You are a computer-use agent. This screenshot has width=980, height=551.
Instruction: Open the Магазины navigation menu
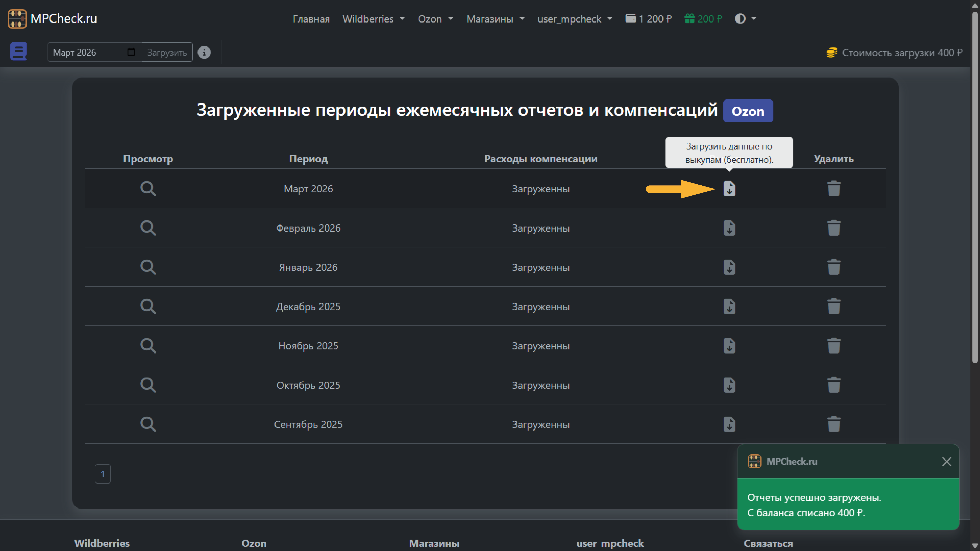click(495, 19)
